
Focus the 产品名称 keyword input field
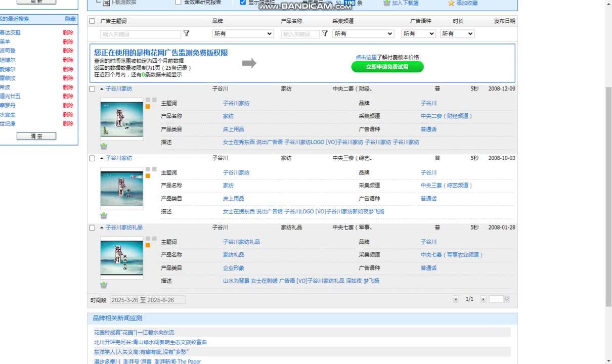[x=300, y=34]
